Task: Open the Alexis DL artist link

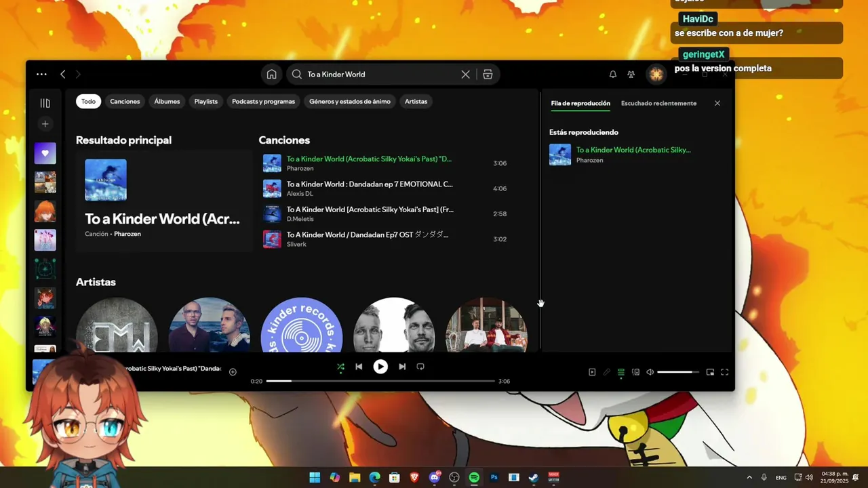Action: [300, 194]
